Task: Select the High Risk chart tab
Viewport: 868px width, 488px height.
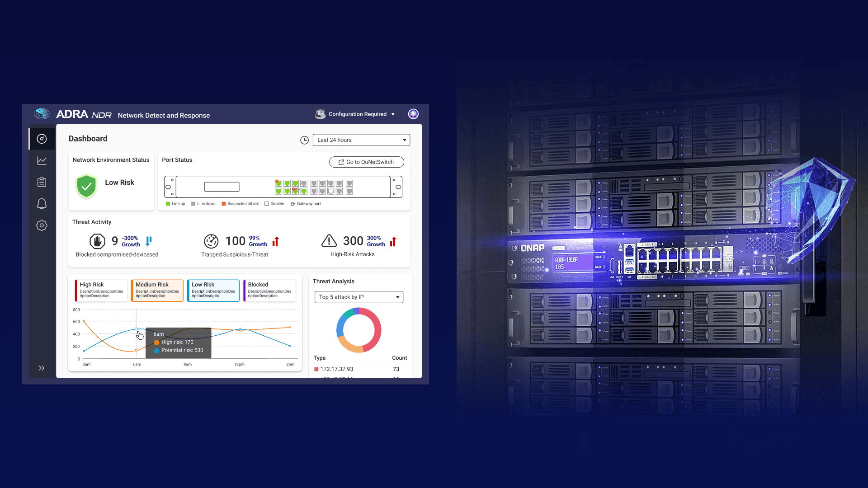Action: [101, 290]
